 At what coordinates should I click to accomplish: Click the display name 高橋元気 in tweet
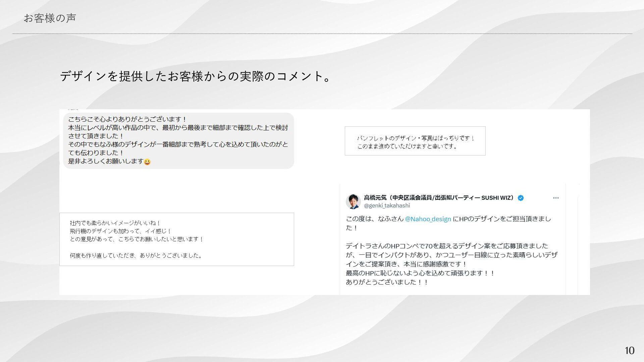pyautogui.click(x=376, y=198)
